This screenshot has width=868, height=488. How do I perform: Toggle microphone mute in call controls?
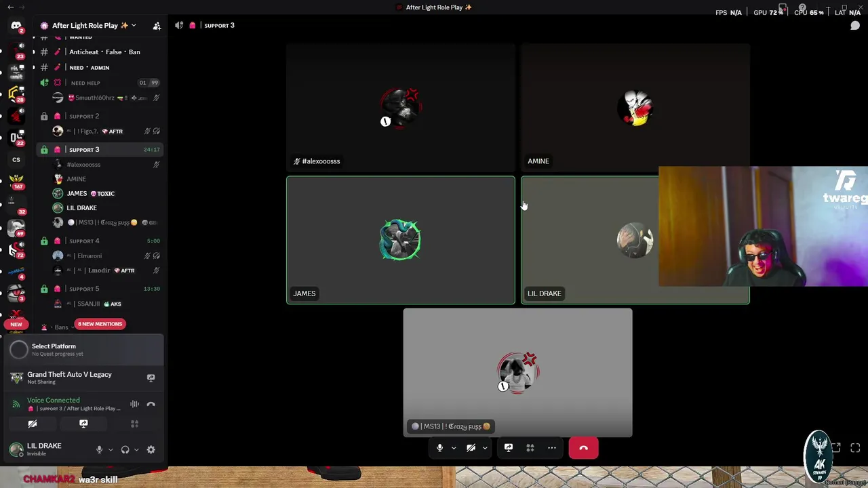point(439,448)
